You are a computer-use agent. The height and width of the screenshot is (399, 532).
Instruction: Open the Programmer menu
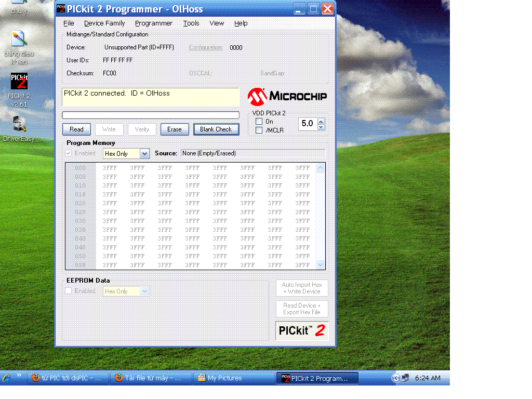(x=154, y=23)
